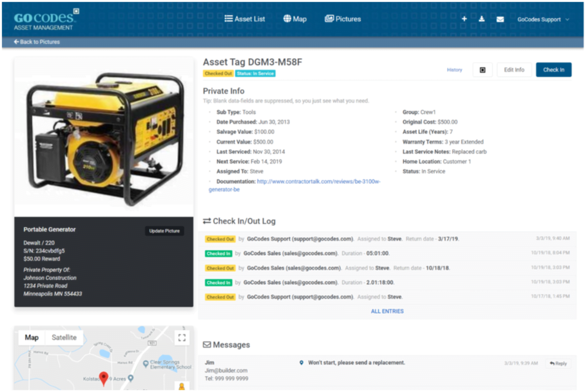Screen dimensions: 586x392
Task: Click the location icon beside Jim's message
Action: click(x=301, y=363)
